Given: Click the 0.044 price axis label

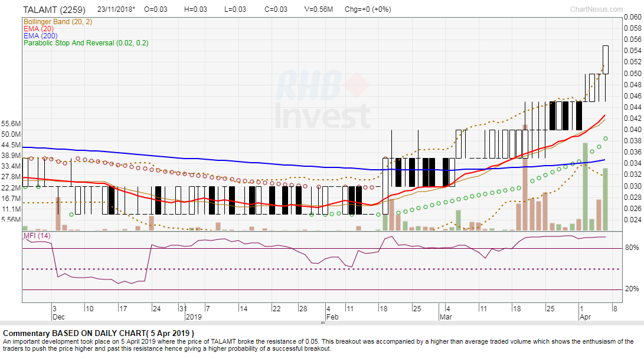Looking at the screenshot, I should click(x=633, y=107).
